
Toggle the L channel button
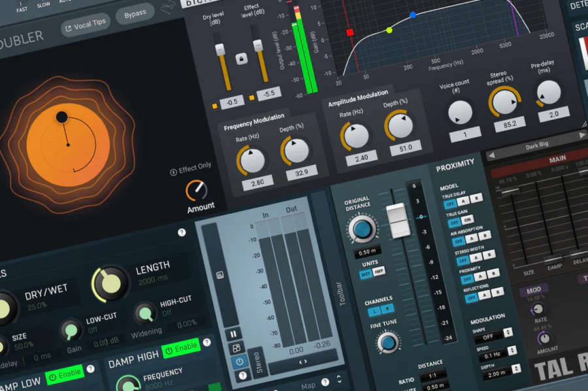click(x=374, y=311)
